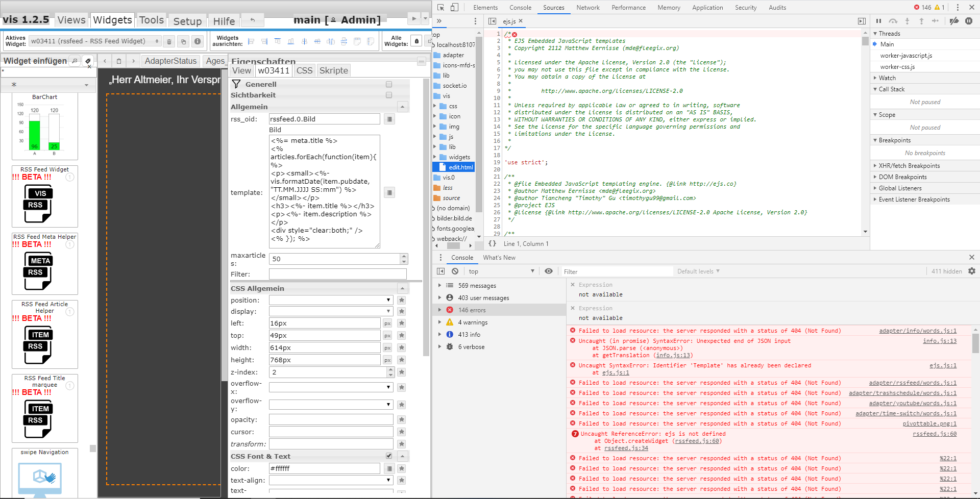Open the template editor dialog button

coord(389,192)
